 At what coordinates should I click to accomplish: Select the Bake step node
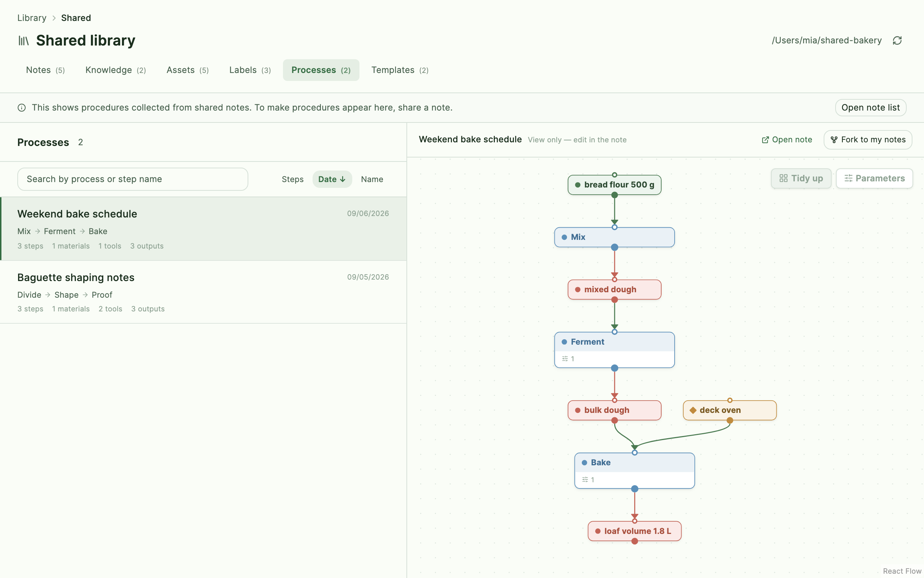click(635, 471)
